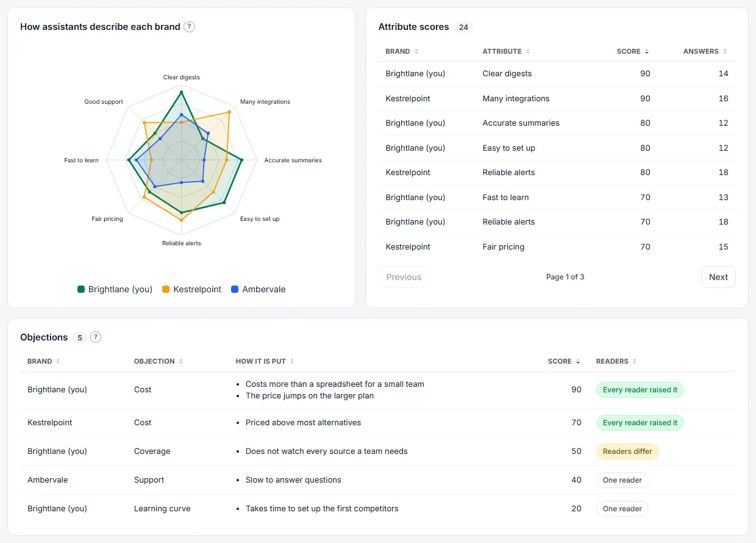
Task: Go to the Next page of attribute scores
Action: point(718,277)
